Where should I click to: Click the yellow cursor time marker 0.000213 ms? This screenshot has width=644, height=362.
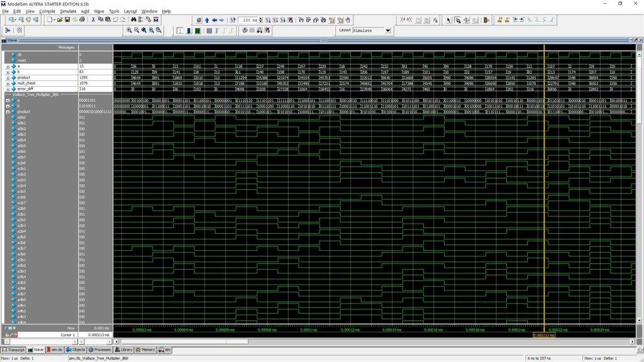pos(544,335)
